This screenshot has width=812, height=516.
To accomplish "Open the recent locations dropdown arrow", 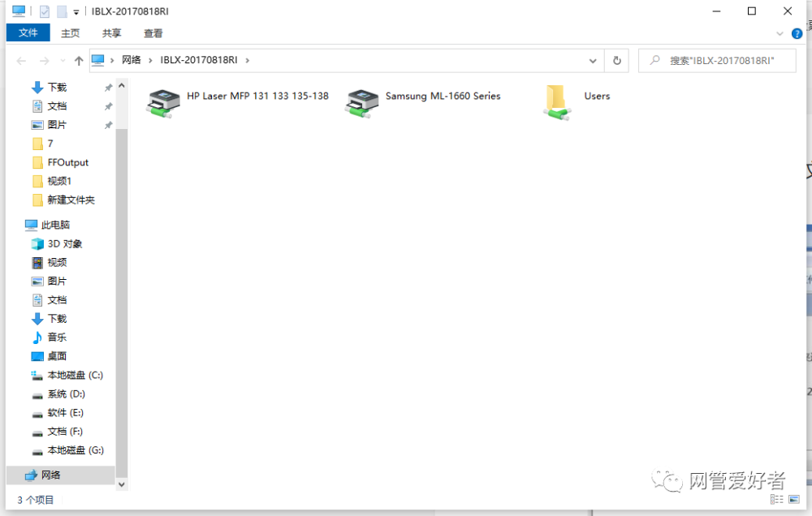I will (x=63, y=61).
